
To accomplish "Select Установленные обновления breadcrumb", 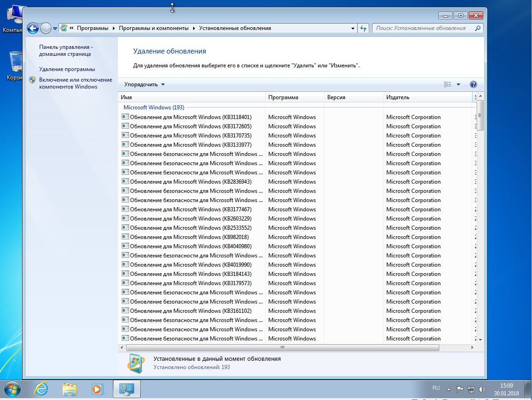I will [235, 28].
